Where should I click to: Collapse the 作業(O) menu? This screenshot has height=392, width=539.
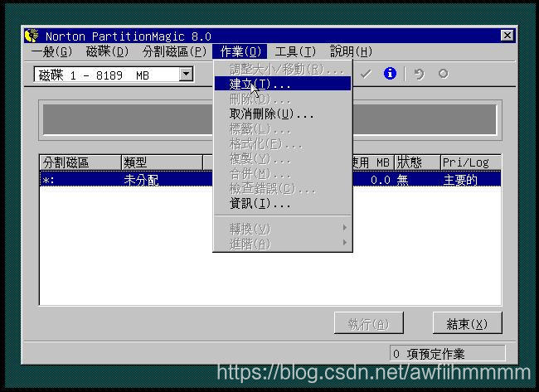point(240,51)
